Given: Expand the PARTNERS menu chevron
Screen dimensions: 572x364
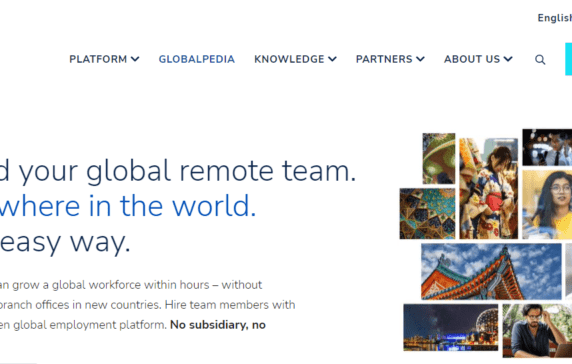Looking at the screenshot, I should [420, 59].
